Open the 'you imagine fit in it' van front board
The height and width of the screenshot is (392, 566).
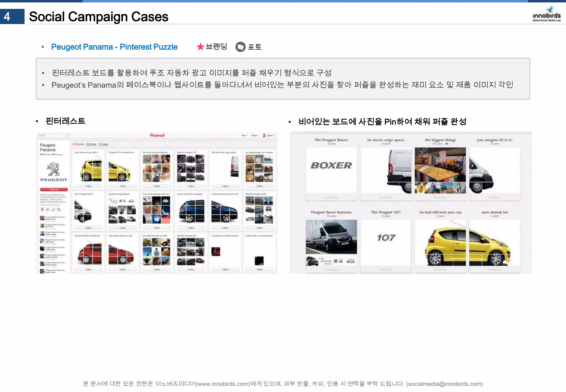494,171
